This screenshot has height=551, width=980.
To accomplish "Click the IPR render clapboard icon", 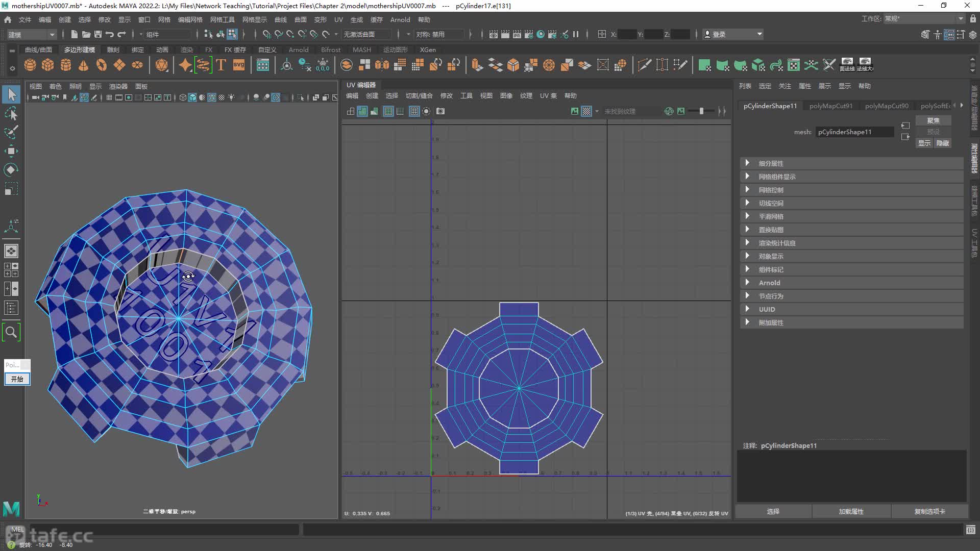I will (x=517, y=34).
